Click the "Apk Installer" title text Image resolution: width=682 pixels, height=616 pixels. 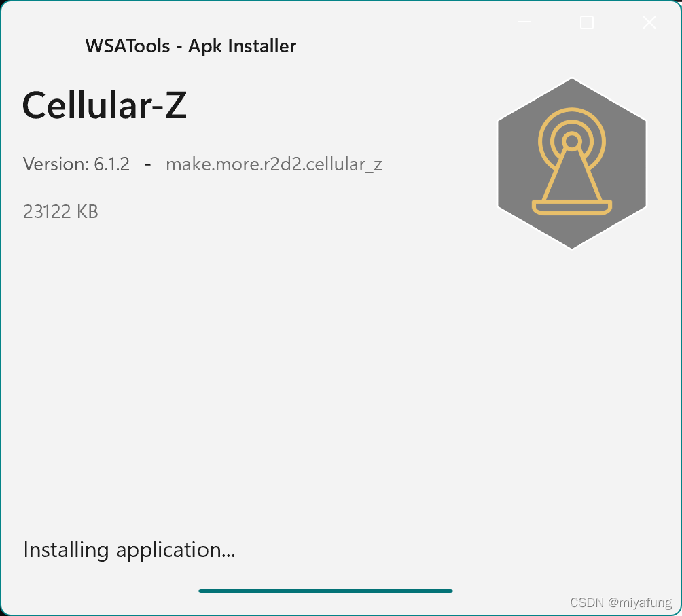click(x=242, y=46)
